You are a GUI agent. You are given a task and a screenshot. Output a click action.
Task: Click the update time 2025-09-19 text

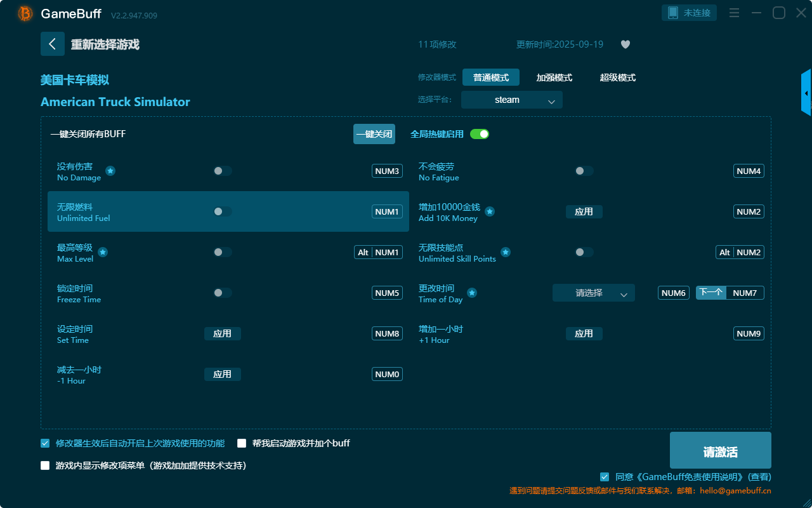[x=560, y=44]
